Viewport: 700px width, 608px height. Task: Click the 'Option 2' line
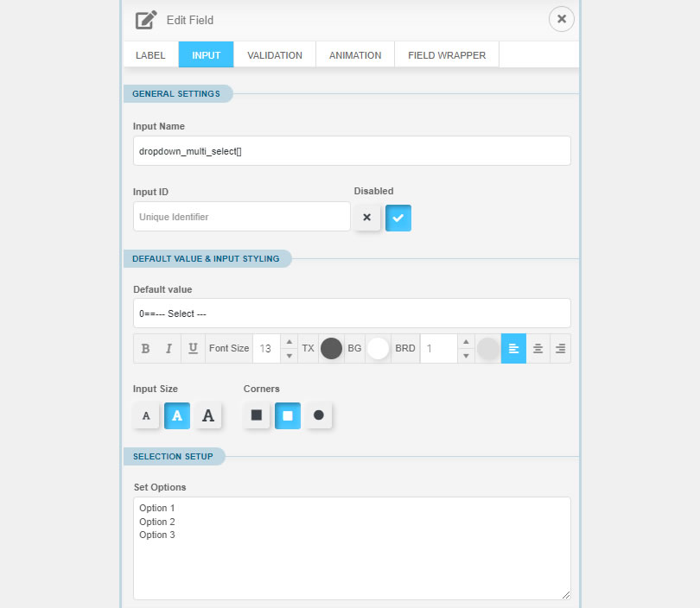[156, 522]
